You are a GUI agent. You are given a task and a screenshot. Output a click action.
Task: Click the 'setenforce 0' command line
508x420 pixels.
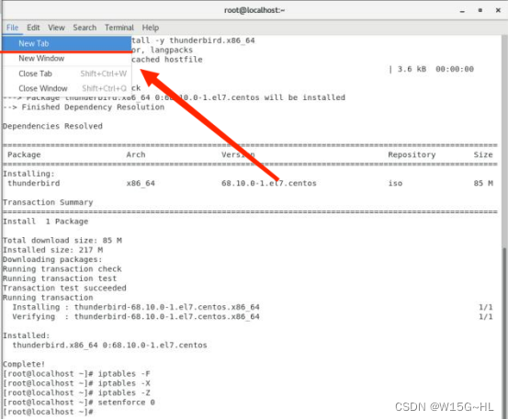click(79, 403)
